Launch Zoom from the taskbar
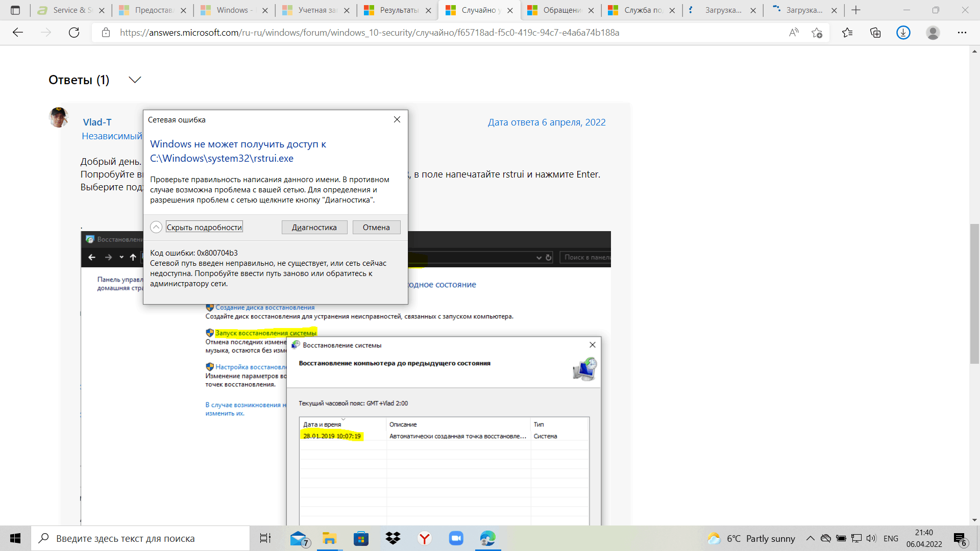 456,538
